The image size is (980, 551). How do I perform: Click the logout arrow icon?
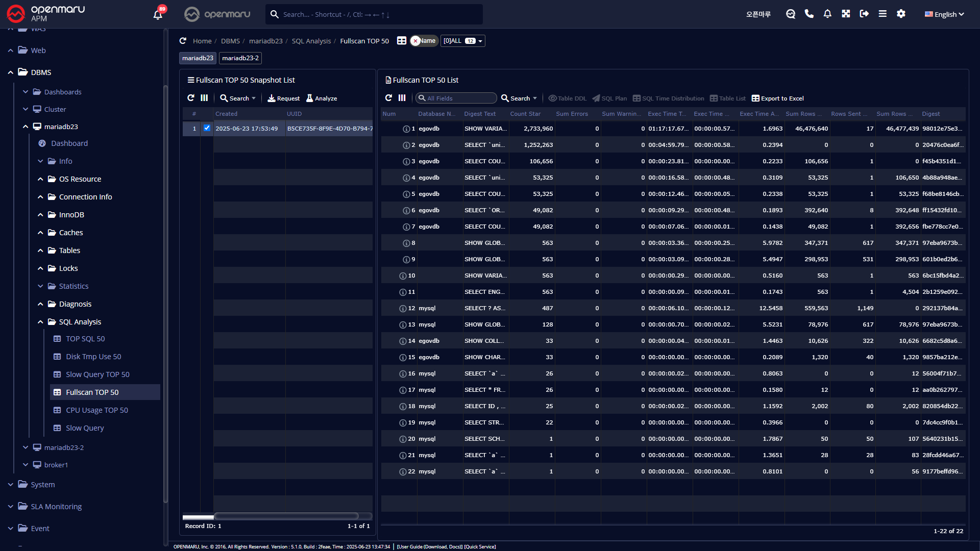tap(864, 14)
